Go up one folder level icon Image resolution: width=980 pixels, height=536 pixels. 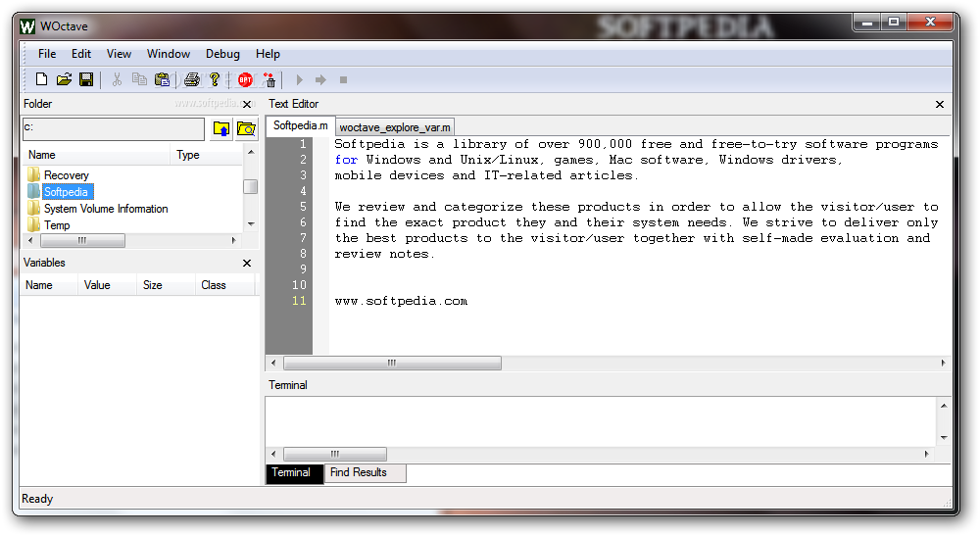tap(221, 128)
